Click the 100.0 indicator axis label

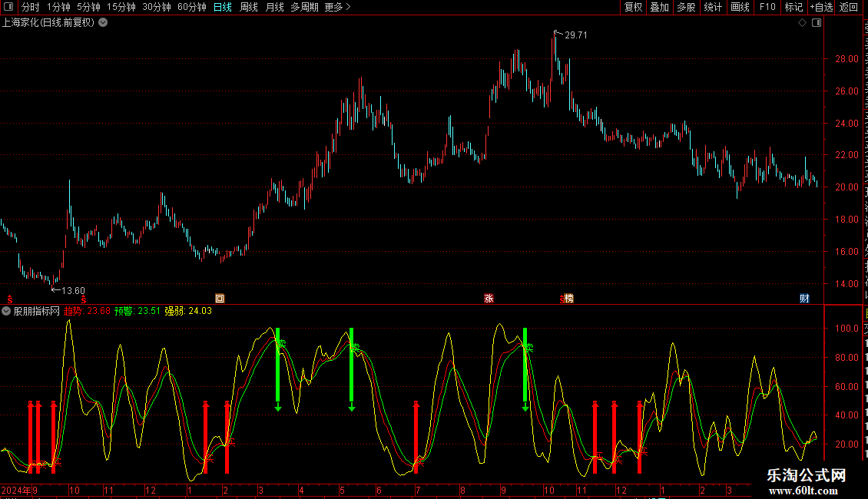click(846, 329)
